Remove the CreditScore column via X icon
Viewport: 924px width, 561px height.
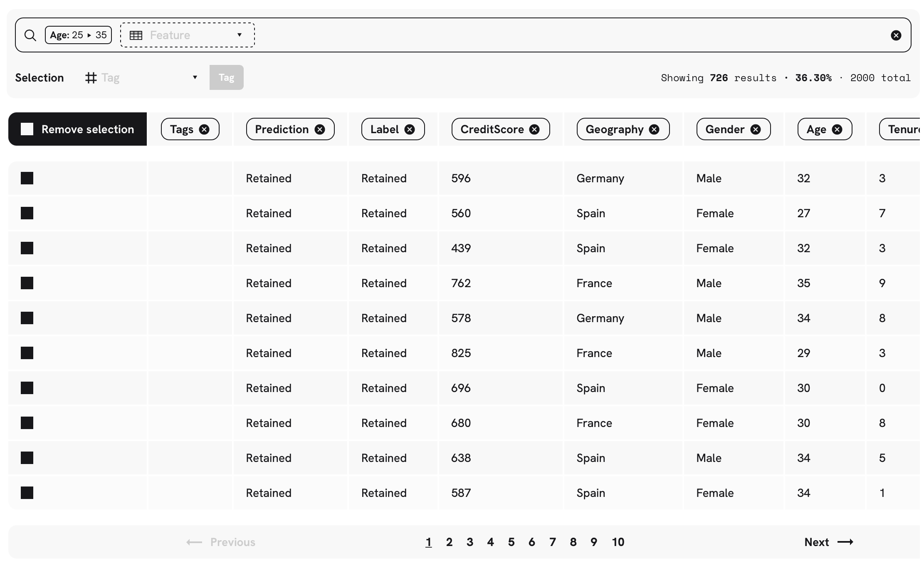534,129
